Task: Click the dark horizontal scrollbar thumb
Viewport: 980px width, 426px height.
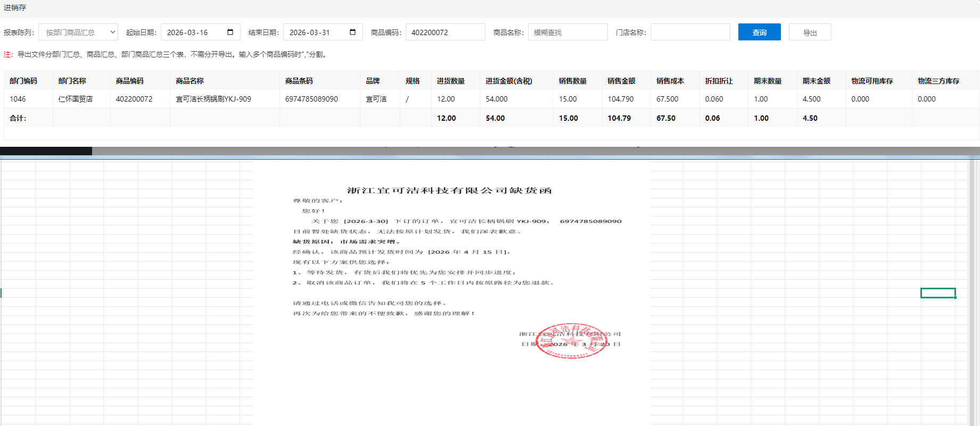Action: click(46, 151)
